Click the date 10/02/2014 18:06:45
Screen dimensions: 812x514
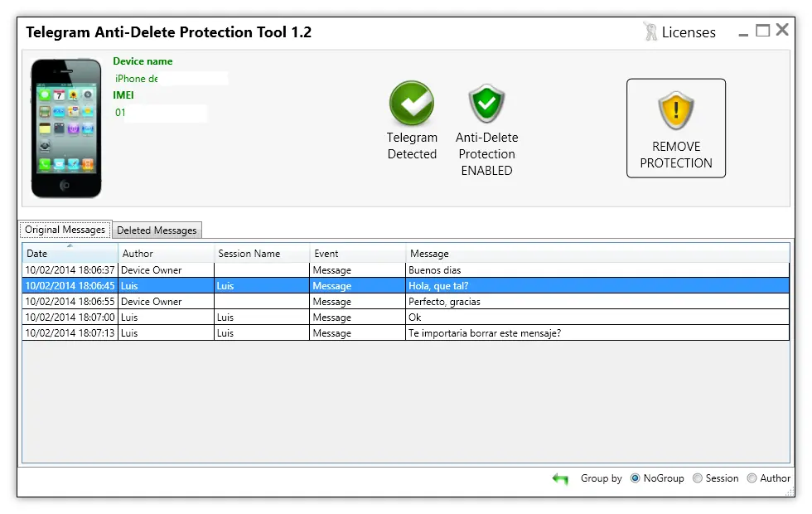(70, 286)
